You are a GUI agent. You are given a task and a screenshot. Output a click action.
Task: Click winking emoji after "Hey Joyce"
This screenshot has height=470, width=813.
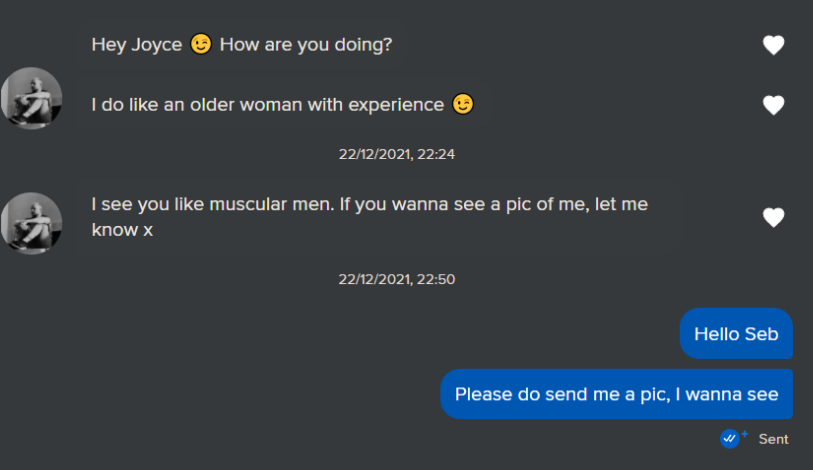coord(201,45)
